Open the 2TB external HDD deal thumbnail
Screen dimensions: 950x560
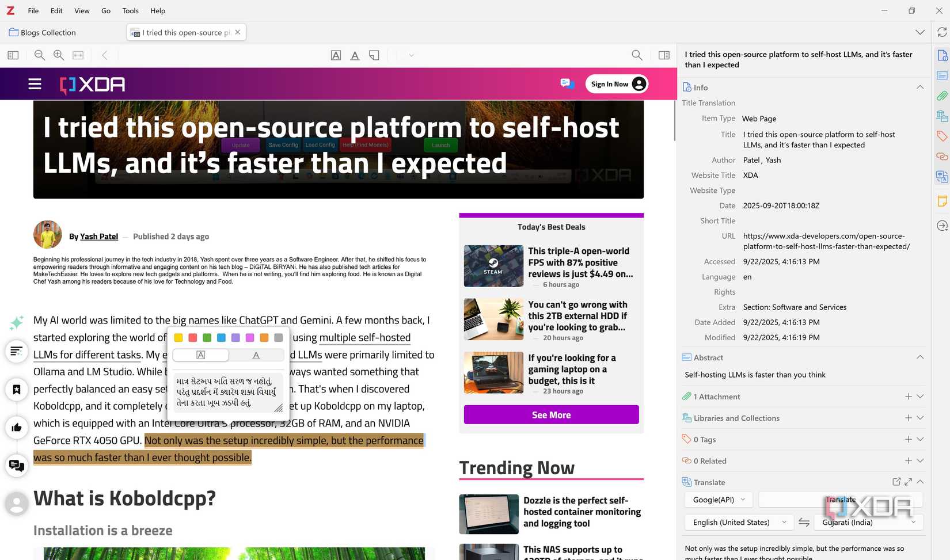(493, 319)
